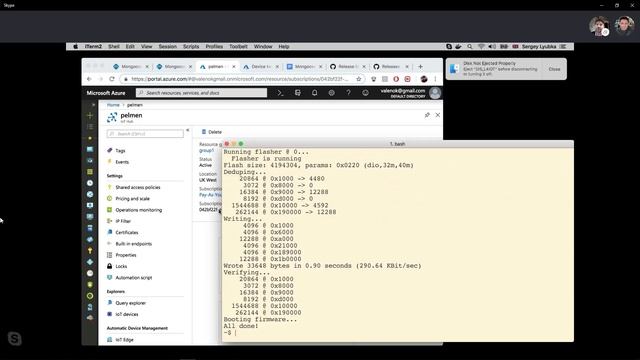Open the Azure settings gear
Viewport: 640px width, 360px height.
click(331, 93)
